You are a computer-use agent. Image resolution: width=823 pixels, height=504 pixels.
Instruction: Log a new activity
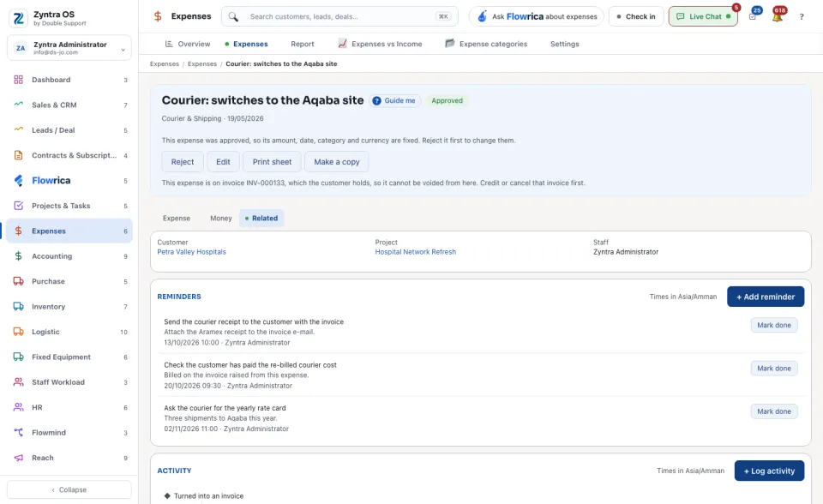769,471
